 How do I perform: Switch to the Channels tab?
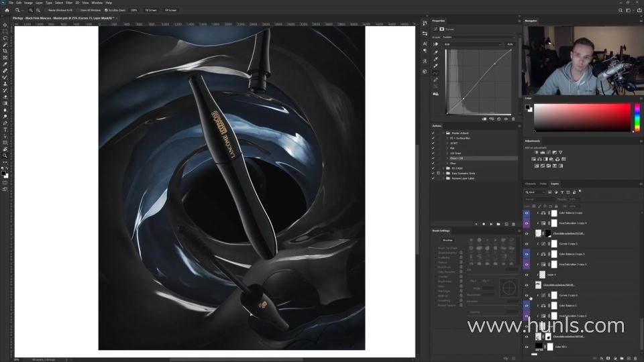tap(530, 184)
